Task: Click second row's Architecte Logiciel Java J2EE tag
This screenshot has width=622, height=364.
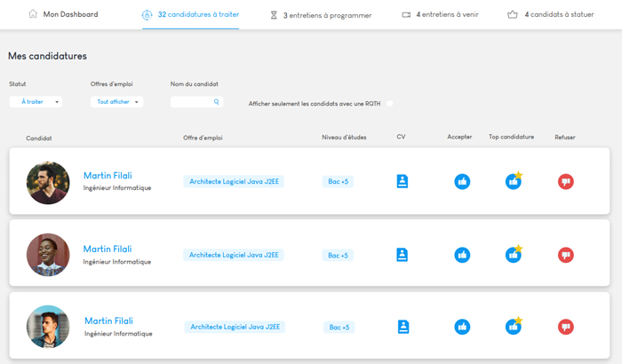Action: pos(234,255)
